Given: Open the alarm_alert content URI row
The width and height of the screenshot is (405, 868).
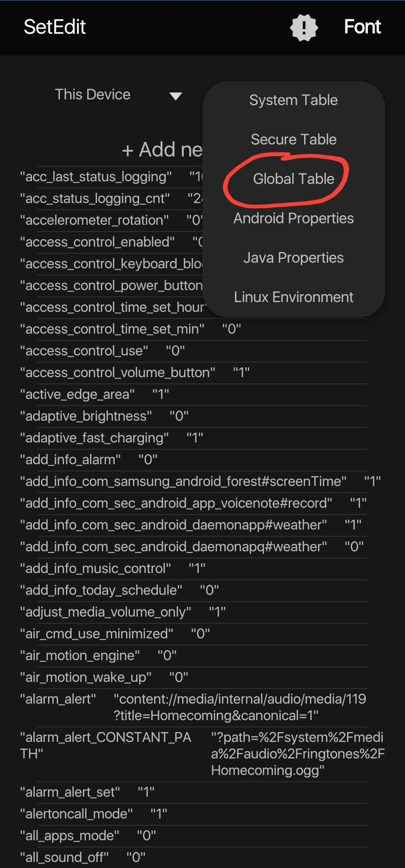Looking at the screenshot, I should [x=193, y=707].
